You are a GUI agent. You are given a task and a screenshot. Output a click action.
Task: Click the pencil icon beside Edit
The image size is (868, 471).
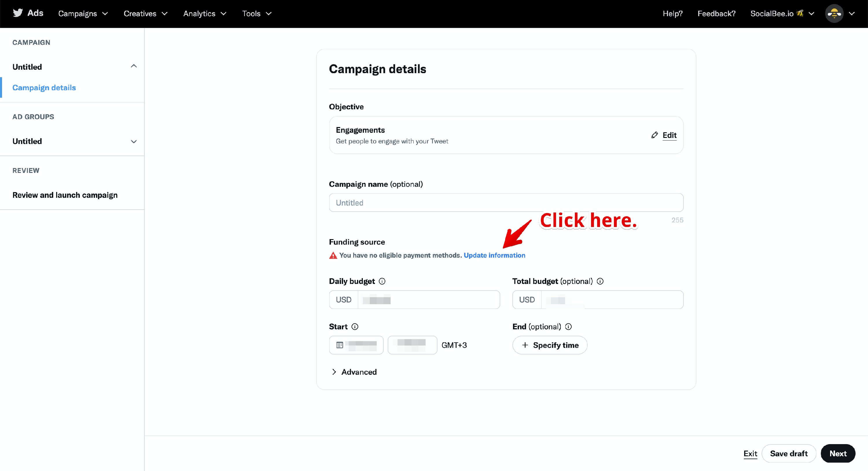pyautogui.click(x=654, y=135)
